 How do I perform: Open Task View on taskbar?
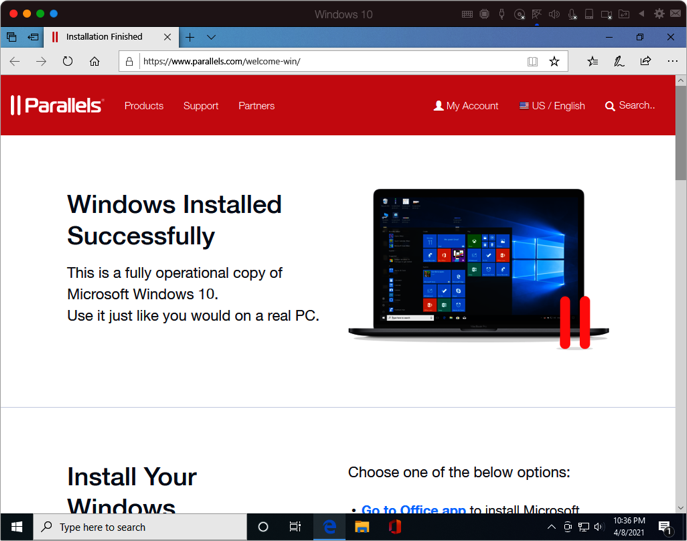point(295,527)
